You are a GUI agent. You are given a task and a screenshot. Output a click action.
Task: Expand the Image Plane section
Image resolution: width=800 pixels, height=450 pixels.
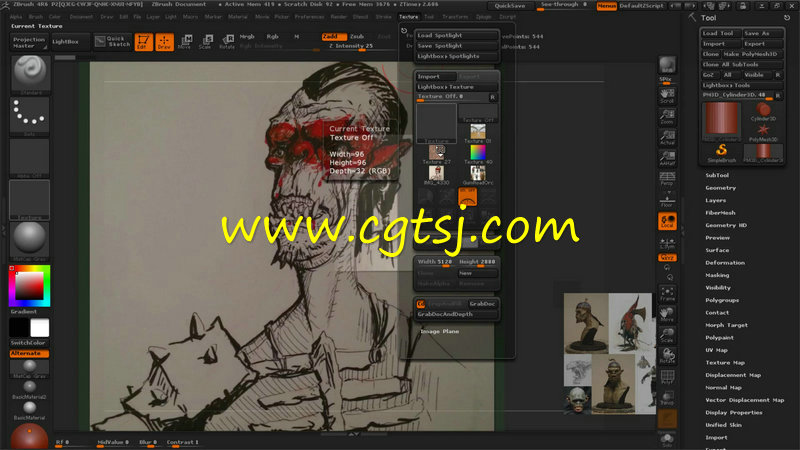440,332
